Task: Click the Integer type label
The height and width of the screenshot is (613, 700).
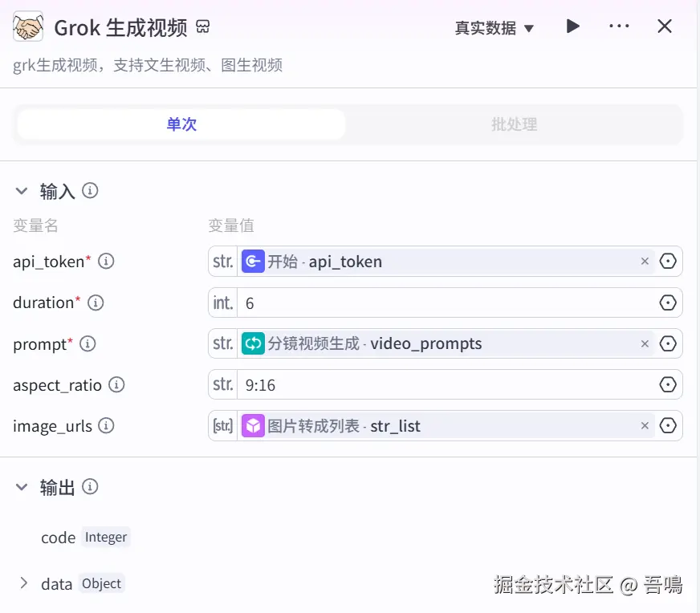Action: tap(106, 537)
